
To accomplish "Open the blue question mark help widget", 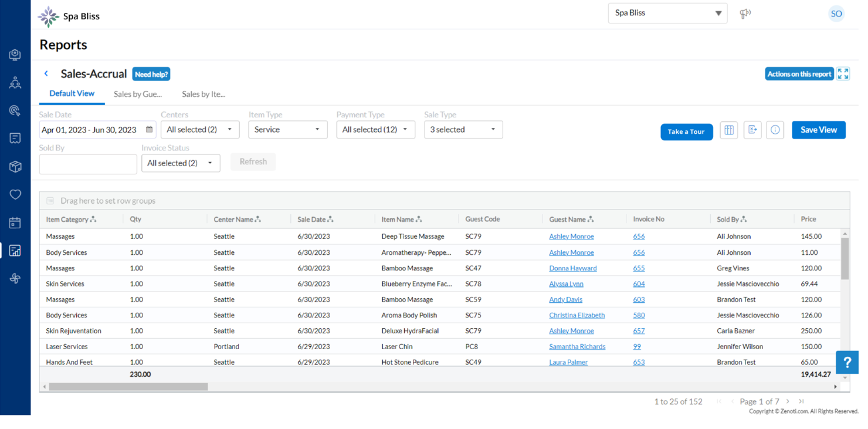I will [847, 363].
